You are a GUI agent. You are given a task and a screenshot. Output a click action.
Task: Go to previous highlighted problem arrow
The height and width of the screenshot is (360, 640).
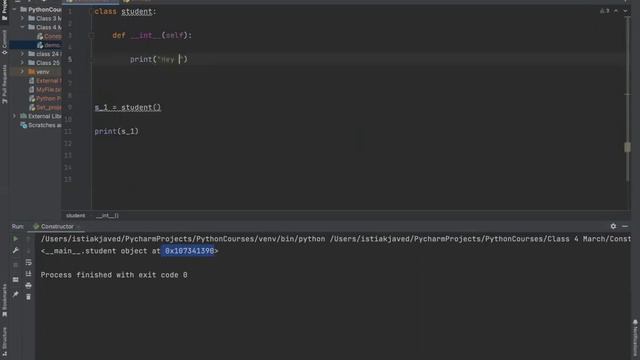[616, 11]
